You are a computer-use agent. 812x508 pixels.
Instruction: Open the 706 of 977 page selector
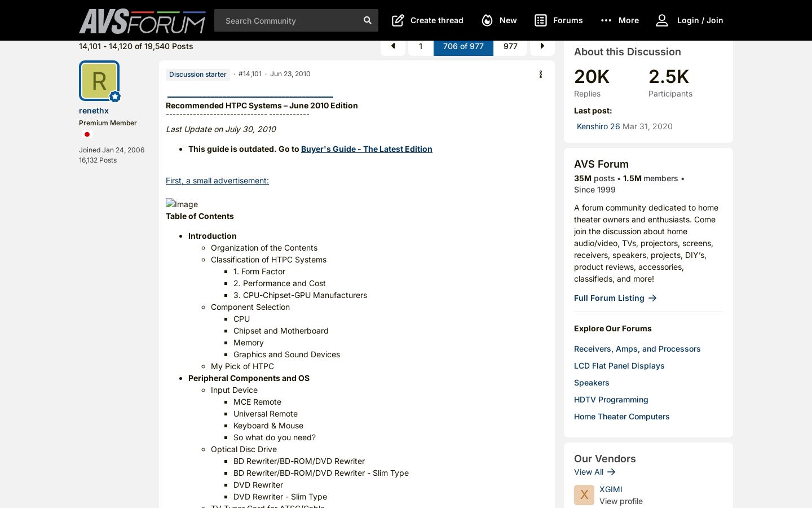click(x=464, y=46)
